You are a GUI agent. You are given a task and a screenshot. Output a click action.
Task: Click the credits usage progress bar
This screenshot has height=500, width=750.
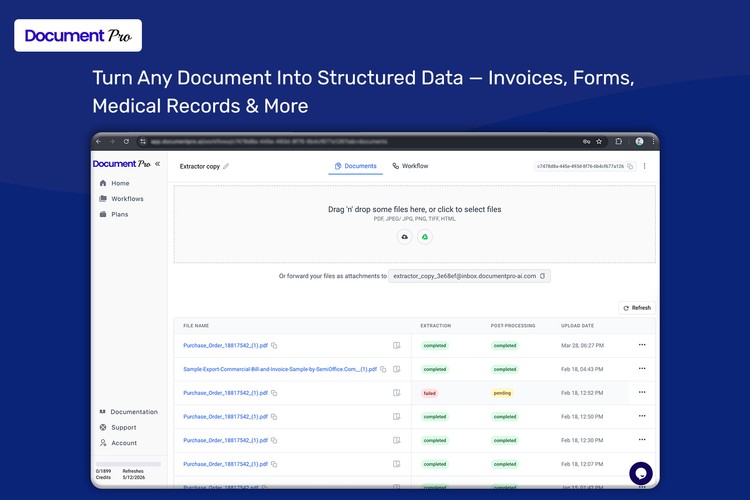pyautogui.click(x=128, y=464)
